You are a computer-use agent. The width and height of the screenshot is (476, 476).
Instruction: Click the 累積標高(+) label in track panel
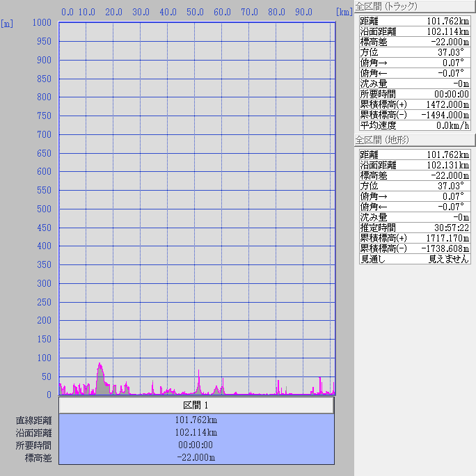point(383,104)
